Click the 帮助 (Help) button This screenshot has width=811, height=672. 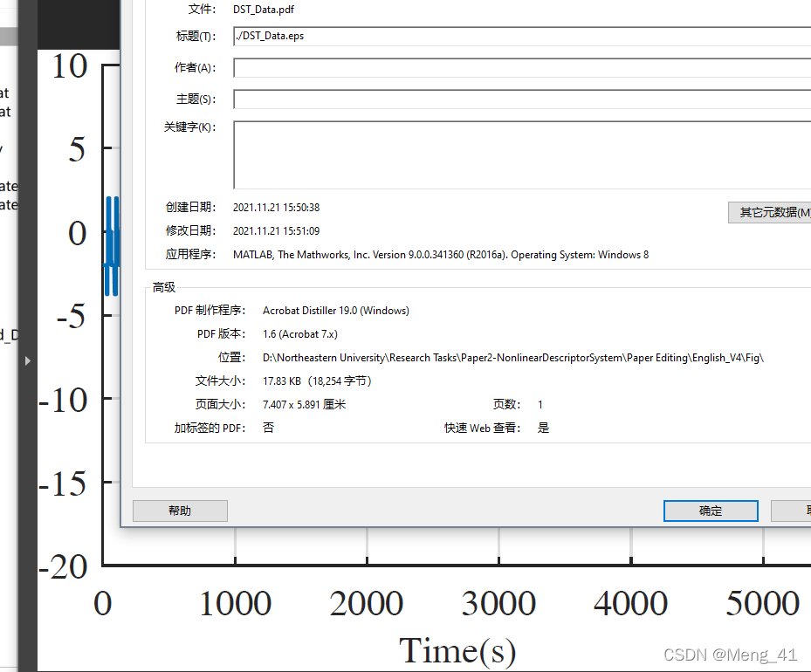click(179, 511)
